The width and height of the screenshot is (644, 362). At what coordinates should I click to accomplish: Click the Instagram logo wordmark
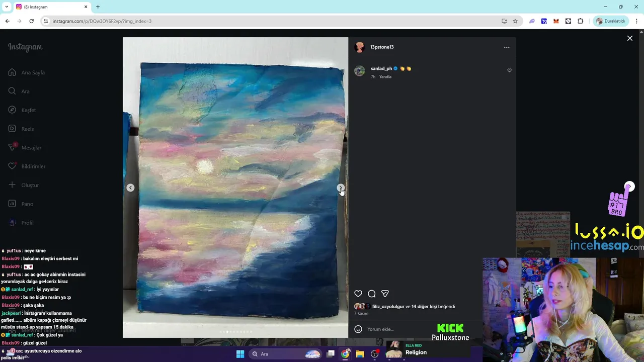pos(25,47)
